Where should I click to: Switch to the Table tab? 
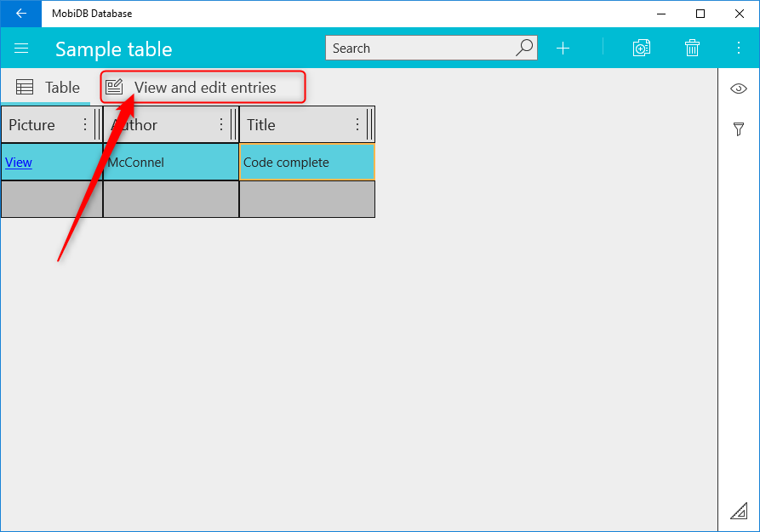pos(47,88)
